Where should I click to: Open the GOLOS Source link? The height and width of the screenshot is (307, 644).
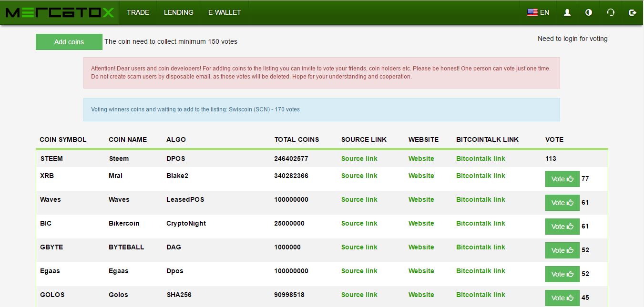359,295
